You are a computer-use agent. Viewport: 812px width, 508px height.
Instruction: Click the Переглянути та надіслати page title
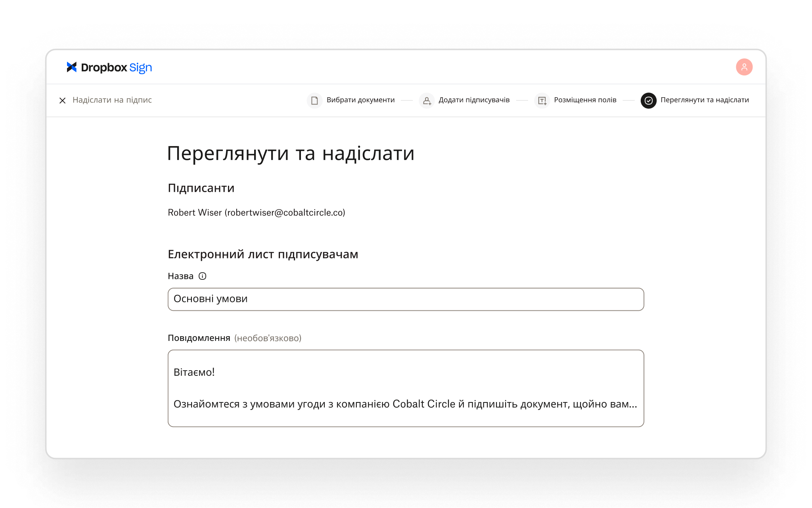click(291, 154)
